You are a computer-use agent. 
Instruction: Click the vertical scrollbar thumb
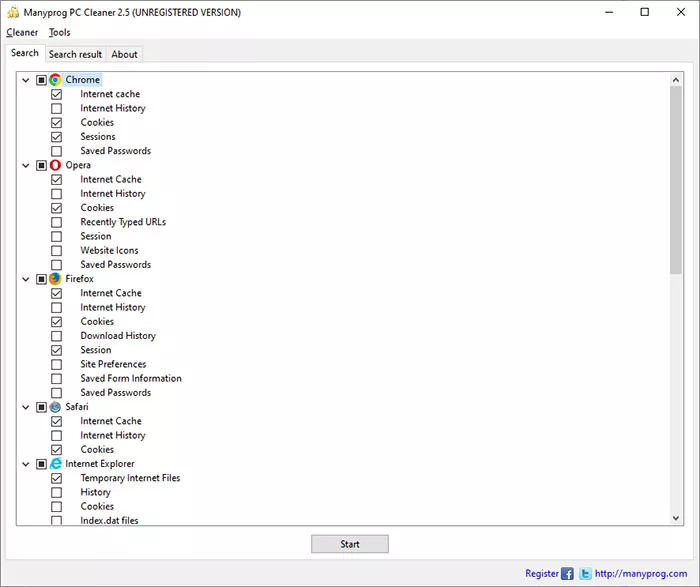[676, 180]
